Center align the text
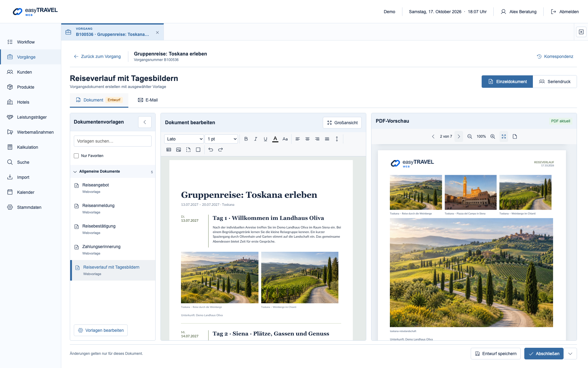The width and height of the screenshot is (588, 368). pos(307,139)
